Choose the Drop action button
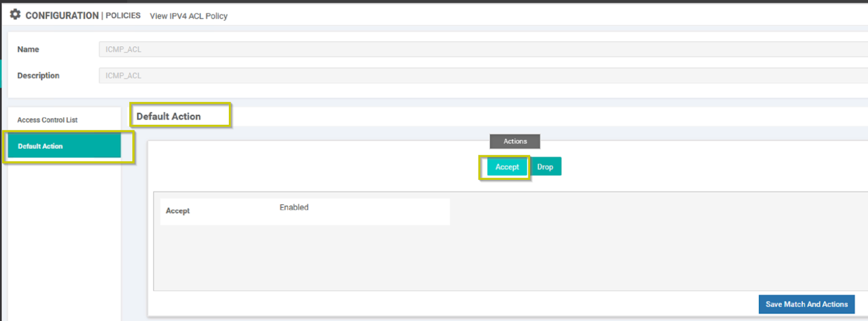This screenshot has height=321, width=868. 545,167
